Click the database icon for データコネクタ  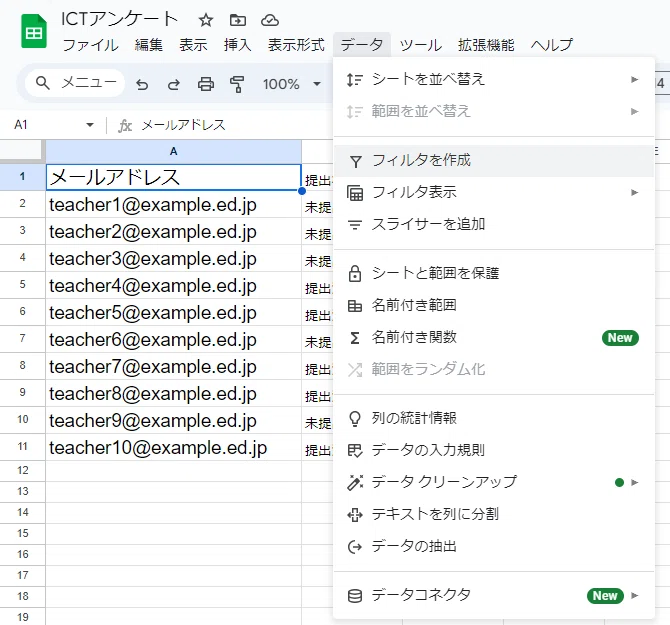point(355,596)
